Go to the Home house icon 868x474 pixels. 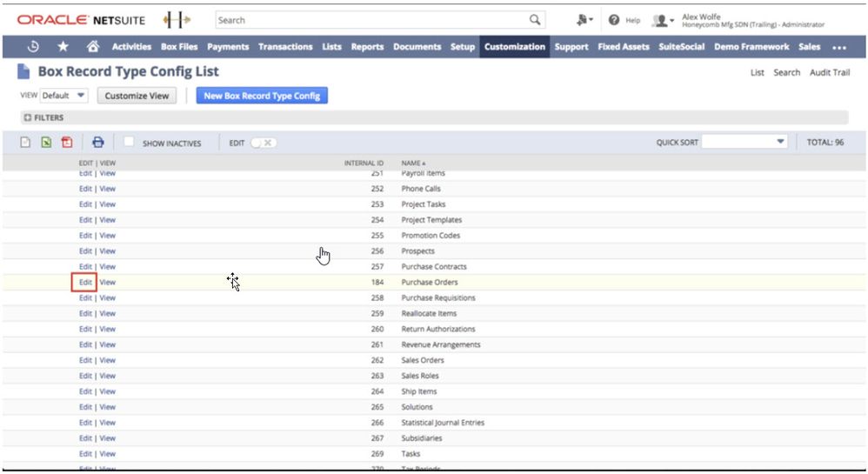pyautogui.click(x=92, y=47)
